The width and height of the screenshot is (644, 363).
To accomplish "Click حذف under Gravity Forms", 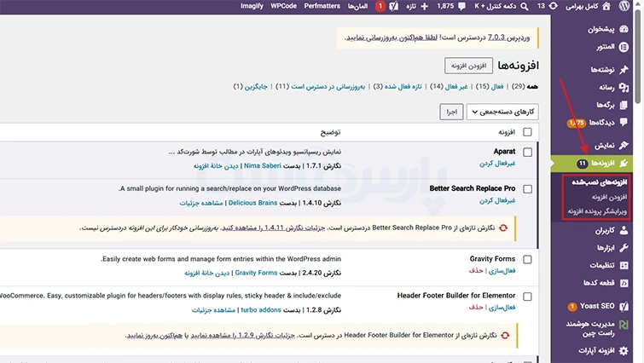I will tap(476, 271).
